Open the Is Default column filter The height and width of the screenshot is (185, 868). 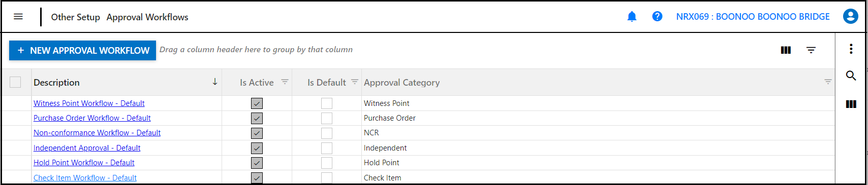tap(355, 82)
